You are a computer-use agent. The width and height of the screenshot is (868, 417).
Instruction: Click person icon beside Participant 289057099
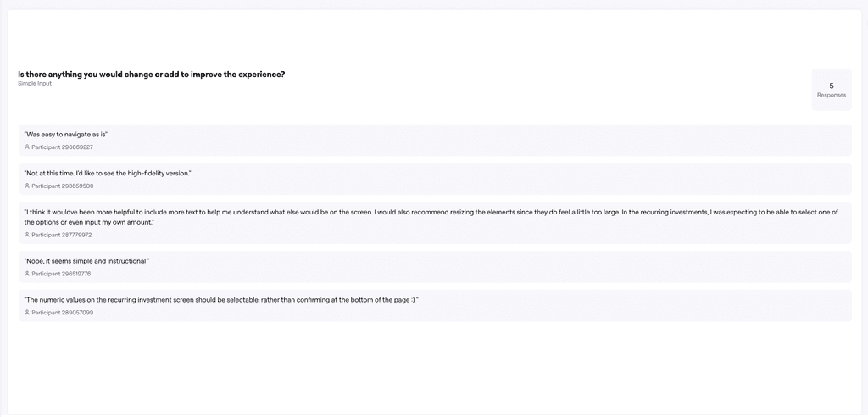(x=26, y=313)
